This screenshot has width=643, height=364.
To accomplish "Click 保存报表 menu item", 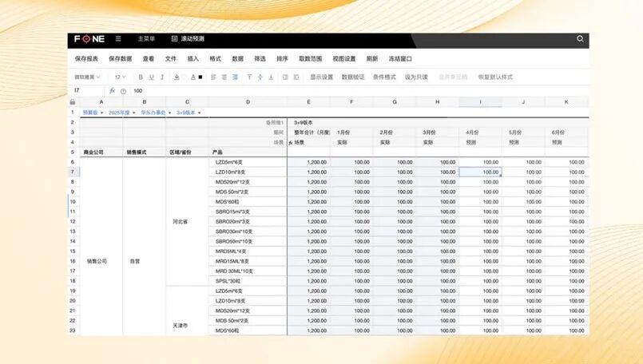I will tap(86, 59).
